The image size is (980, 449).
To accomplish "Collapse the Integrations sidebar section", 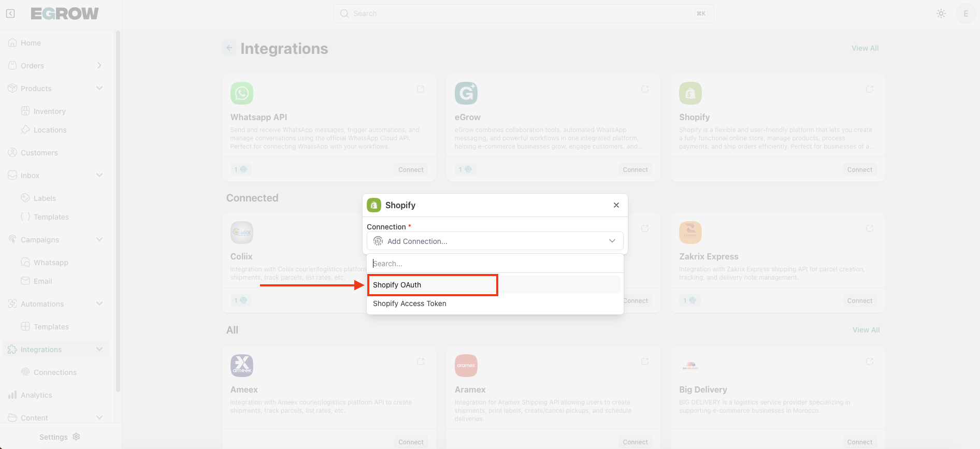I will coord(99,350).
